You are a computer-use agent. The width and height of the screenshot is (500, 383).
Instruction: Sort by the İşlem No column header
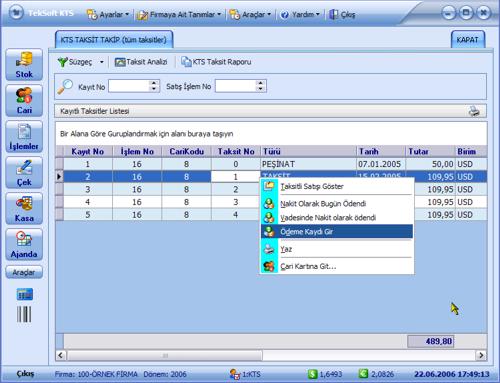click(x=137, y=151)
